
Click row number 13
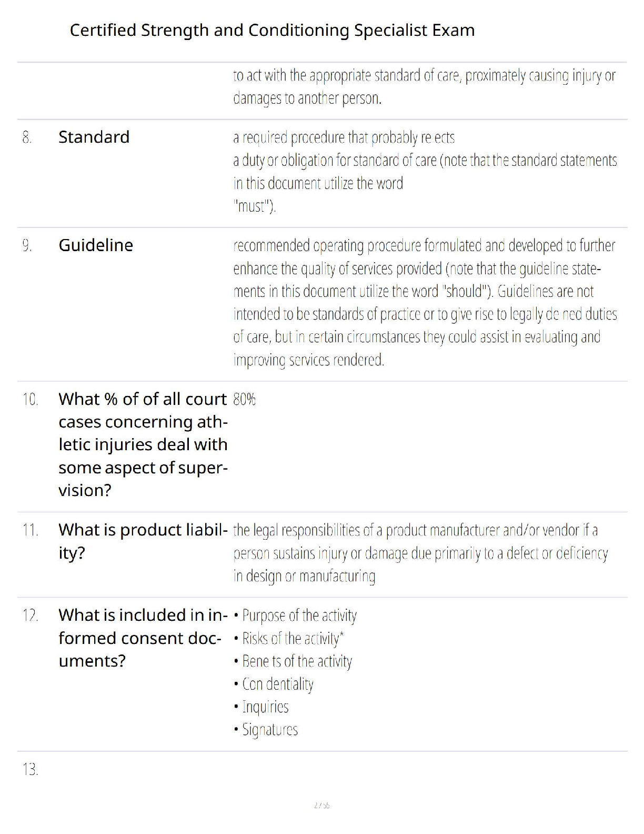[x=30, y=770]
